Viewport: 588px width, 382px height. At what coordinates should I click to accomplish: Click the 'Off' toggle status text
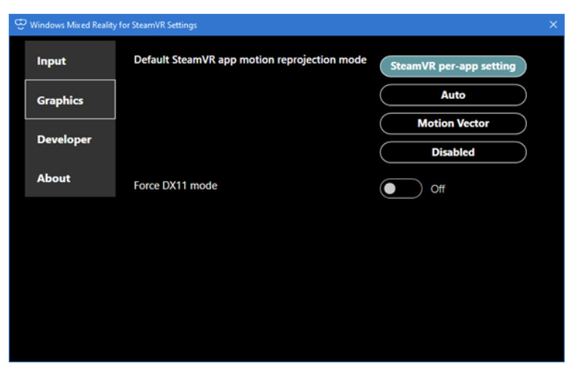[x=437, y=189]
